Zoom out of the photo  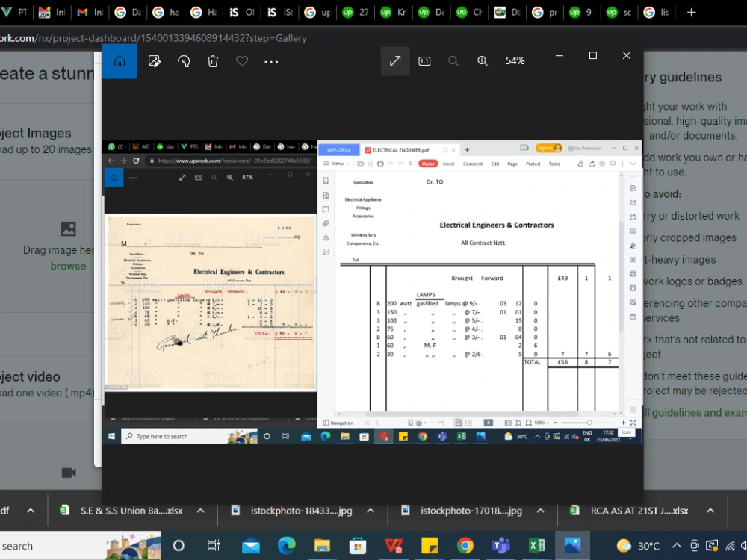(453, 61)
